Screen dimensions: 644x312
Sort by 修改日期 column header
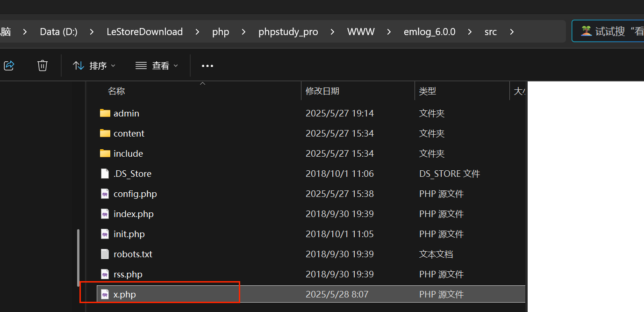click(x=322, y=91)
